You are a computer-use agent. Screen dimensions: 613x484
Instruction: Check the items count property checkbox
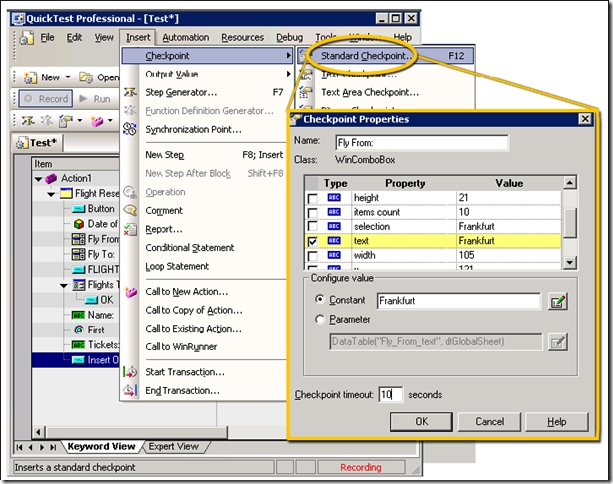(312, 213)
